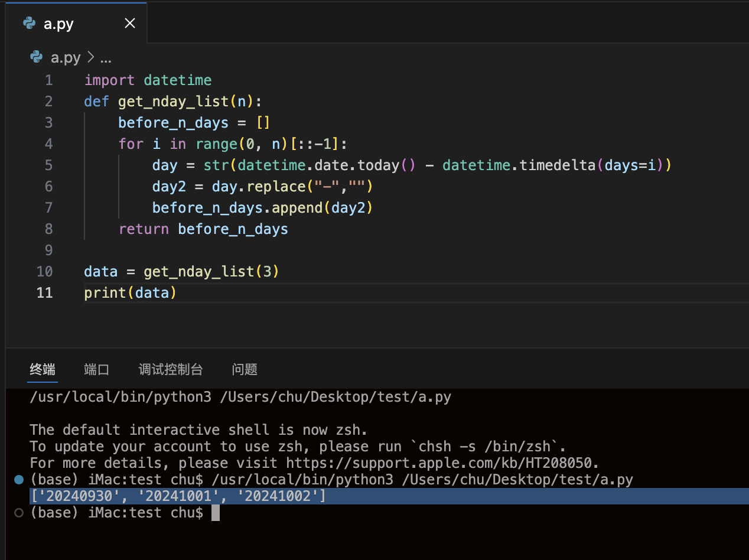Click line number 2 beside def statement
Image resolution: width=749 pixels, height=560 pixels.
48,101
